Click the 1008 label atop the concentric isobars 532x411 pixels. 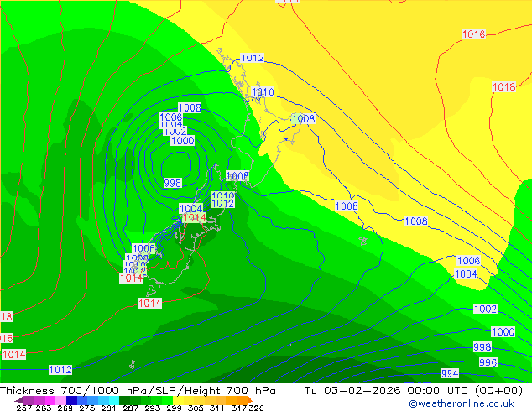(x=190, y=108)
